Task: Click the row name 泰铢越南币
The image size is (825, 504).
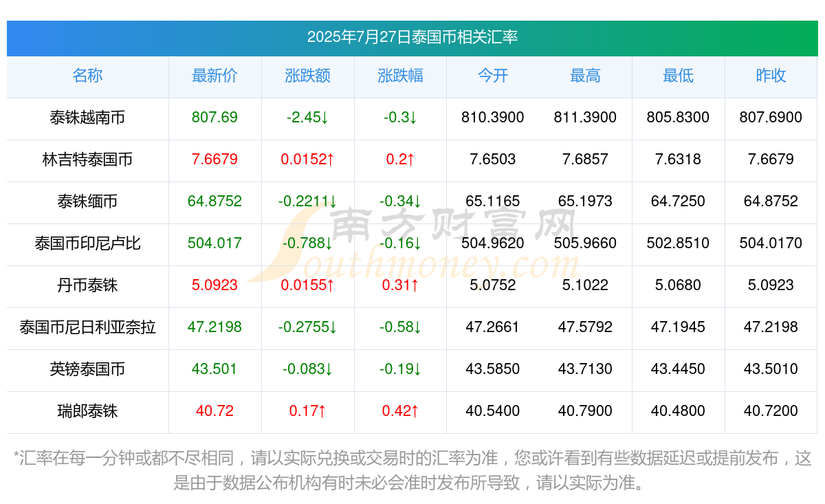Action: (87, 118)
